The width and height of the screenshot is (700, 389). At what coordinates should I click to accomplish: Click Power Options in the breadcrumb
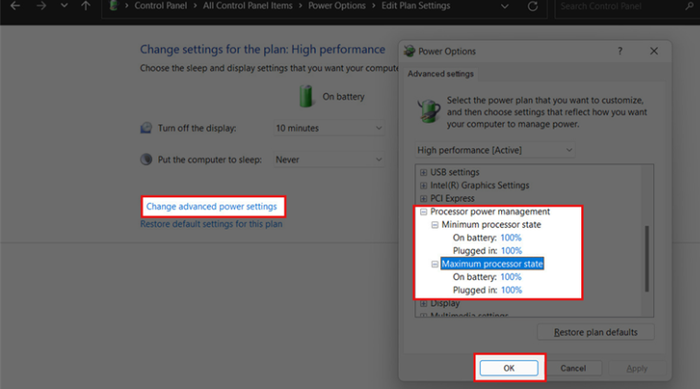point(337,6)
